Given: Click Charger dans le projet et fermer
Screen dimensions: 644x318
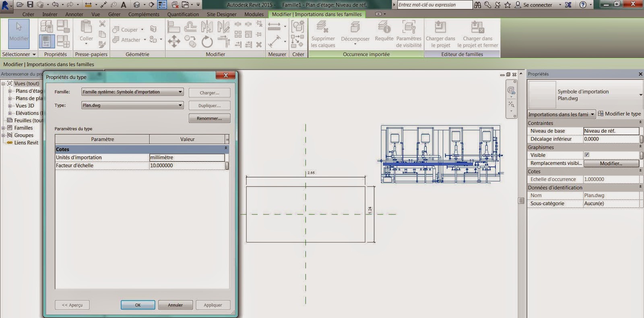Looking at the screenshot, I should point(477,27).
